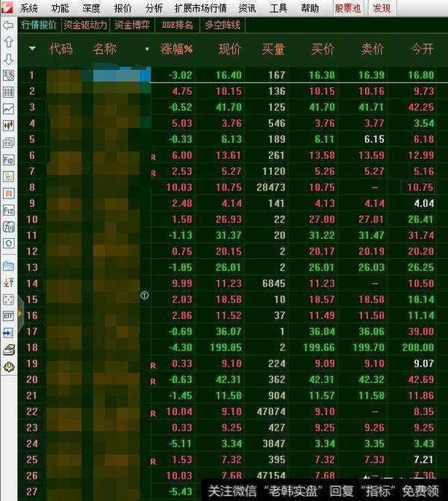The width and height of the screenshot is (448, 501).
Task: Open the 报价 menu
Action: 122,8
